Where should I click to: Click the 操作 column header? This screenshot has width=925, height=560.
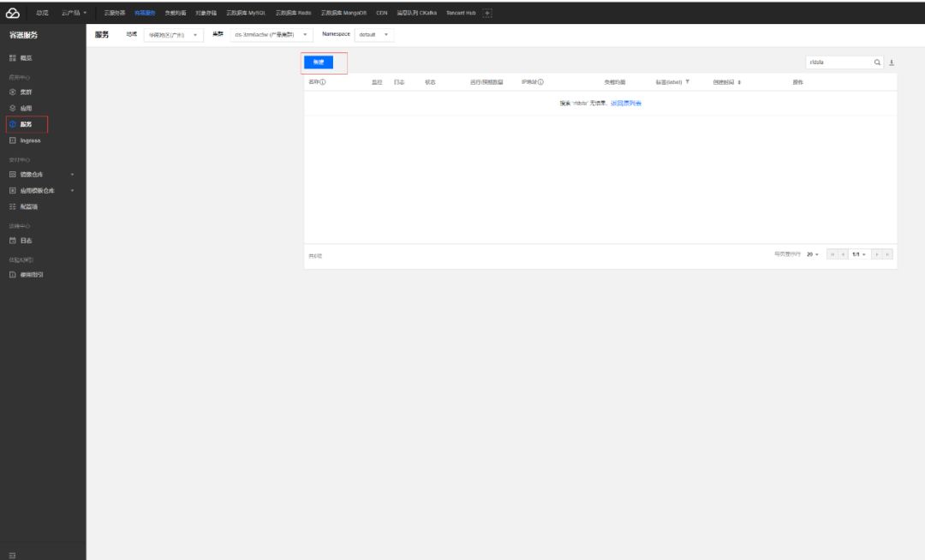coord(797,82)
